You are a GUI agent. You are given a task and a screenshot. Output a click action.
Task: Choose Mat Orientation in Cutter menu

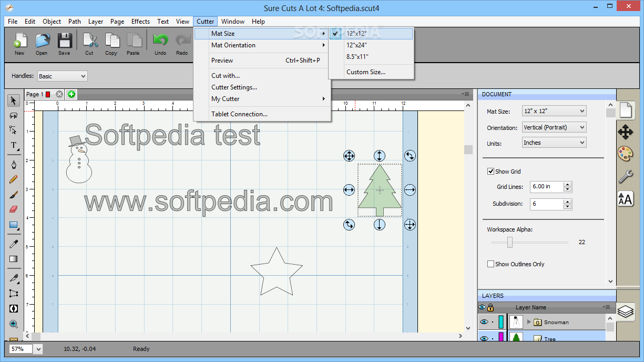[x=262, y=45]
